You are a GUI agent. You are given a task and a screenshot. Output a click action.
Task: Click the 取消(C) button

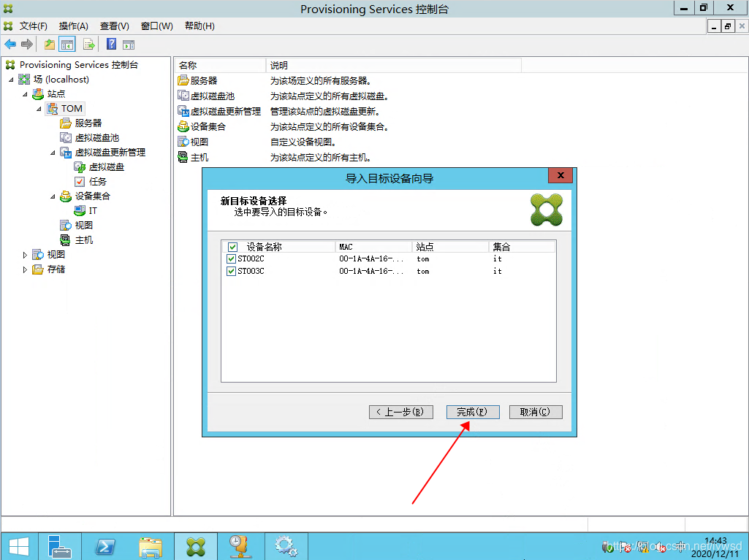[536, 412]
